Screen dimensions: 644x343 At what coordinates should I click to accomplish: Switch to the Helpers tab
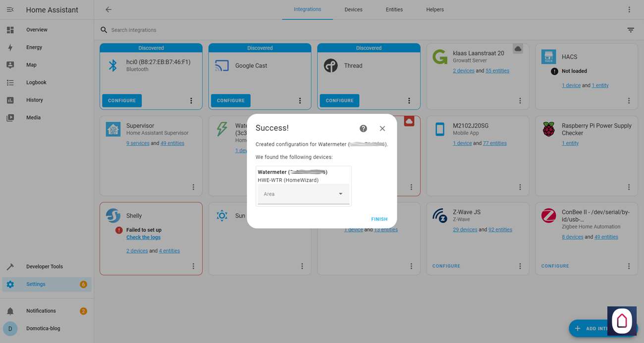(x=435, y=9)
